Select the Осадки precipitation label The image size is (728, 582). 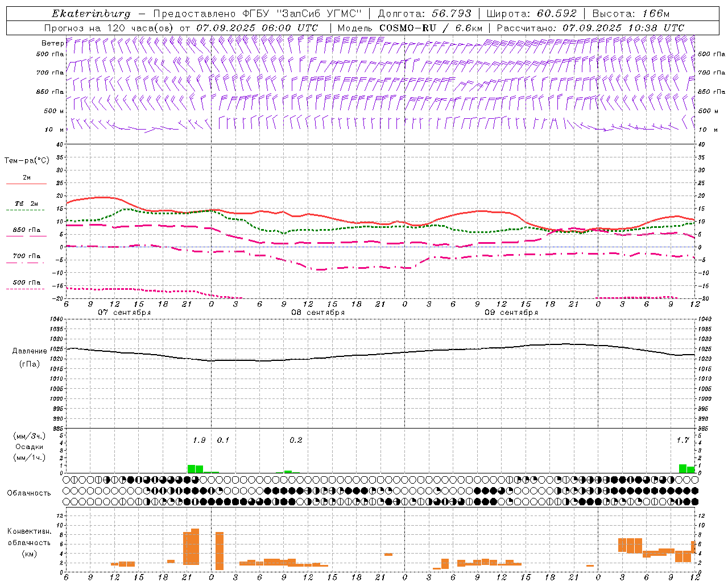click(x=30, y=447)
